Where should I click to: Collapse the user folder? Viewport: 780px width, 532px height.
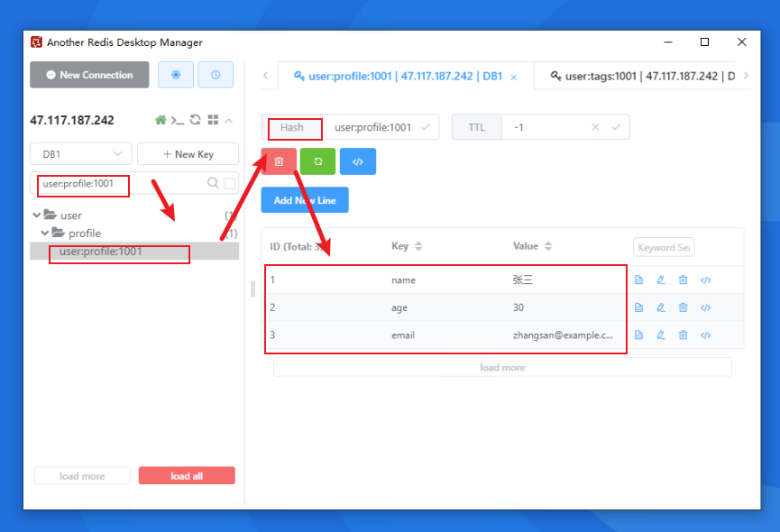click(36, 216)
